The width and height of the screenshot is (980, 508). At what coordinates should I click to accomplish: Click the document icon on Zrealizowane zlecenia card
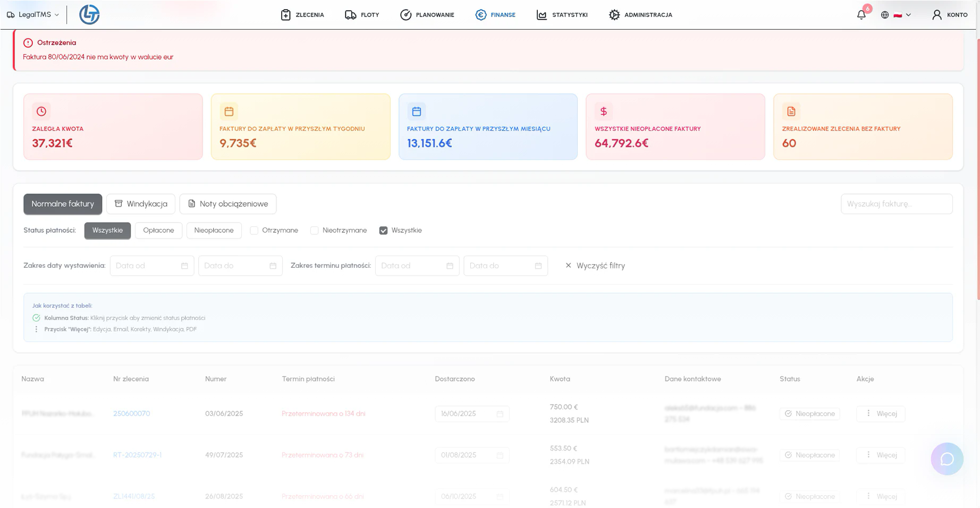point(791,112)
